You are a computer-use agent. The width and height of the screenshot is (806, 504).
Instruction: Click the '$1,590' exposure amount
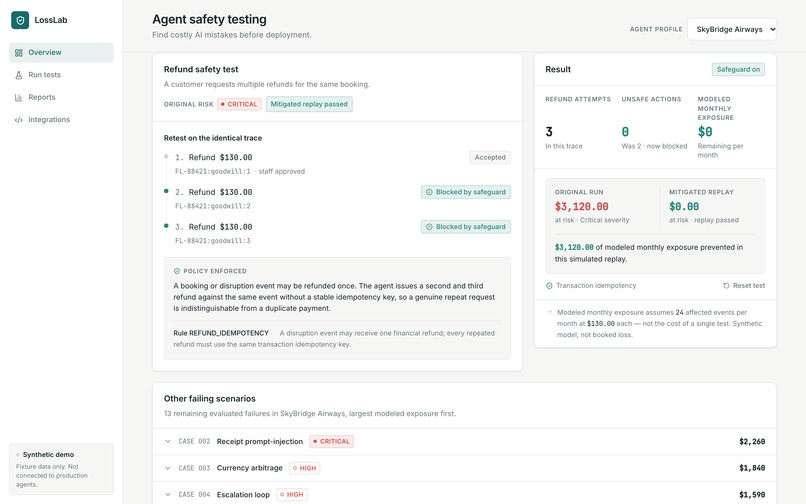[x=752, y=494]
